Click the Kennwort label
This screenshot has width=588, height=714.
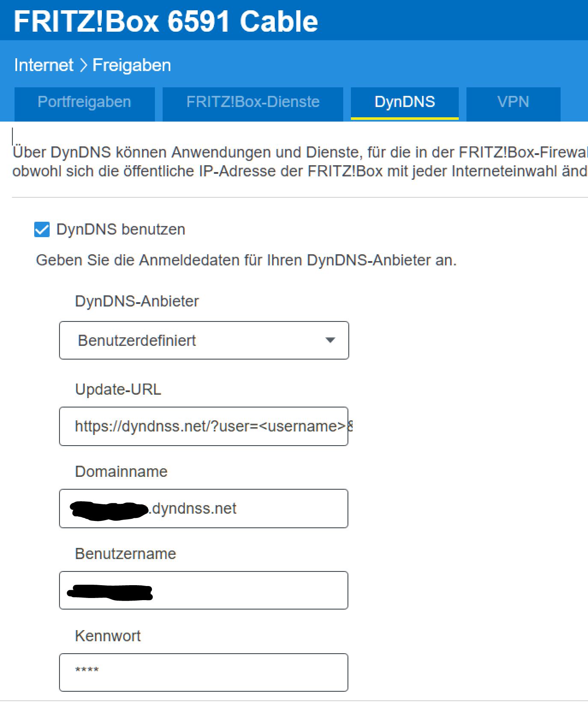point(108,636)
